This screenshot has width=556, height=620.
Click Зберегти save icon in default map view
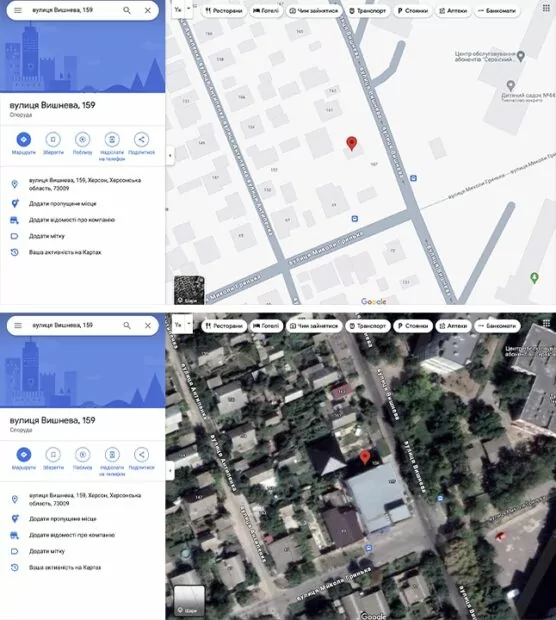click(53, 140)
